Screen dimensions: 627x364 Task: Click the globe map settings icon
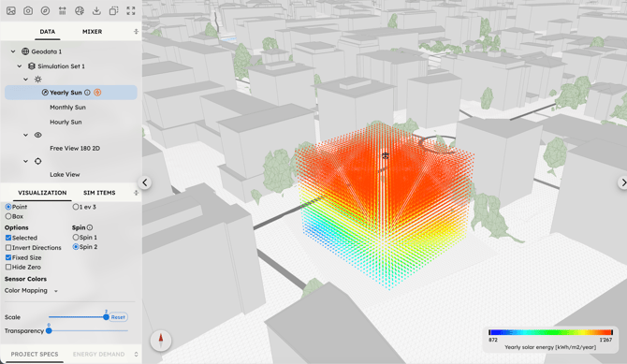[80, 11]
